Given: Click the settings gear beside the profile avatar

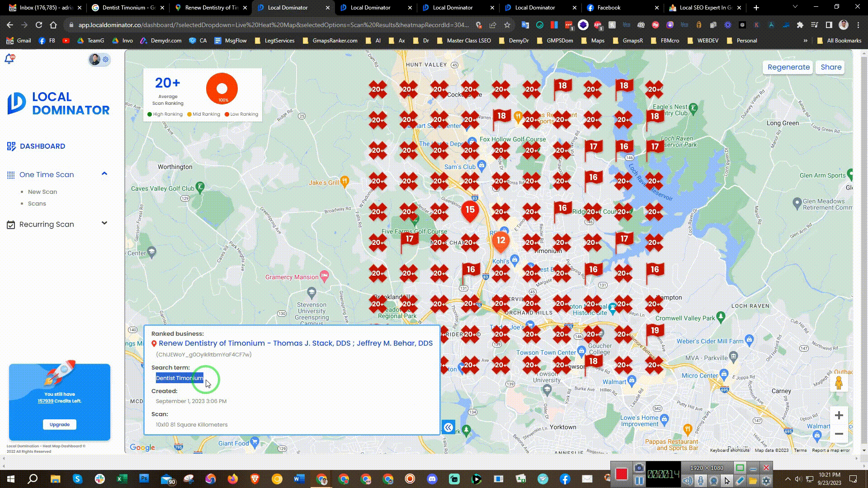Looking at the screenshot, I should click(x=105, y=59).
